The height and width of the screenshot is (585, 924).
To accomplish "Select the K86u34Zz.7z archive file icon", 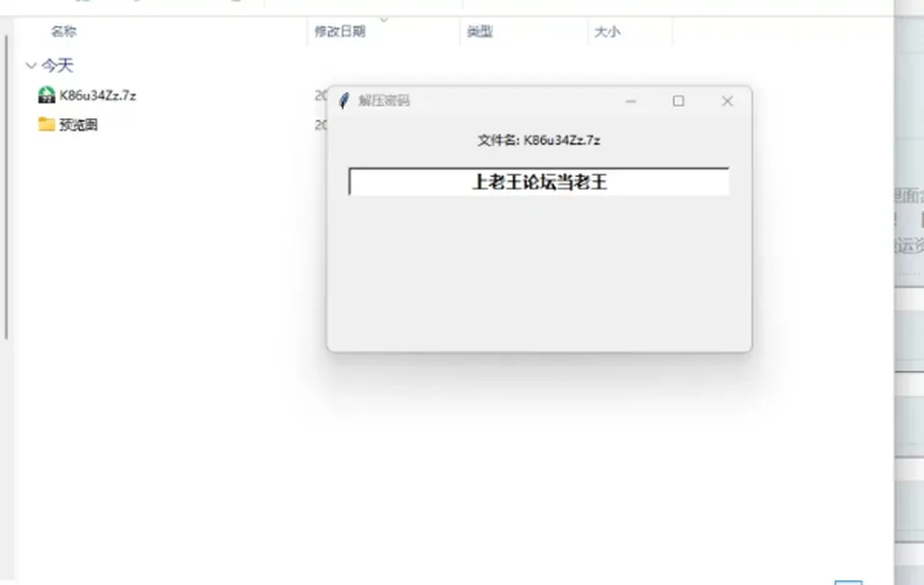I will coord(46,95).
